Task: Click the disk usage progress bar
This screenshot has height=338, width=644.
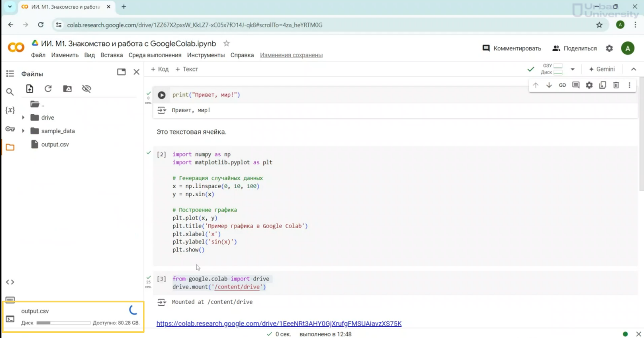Action: coord(63,323)
